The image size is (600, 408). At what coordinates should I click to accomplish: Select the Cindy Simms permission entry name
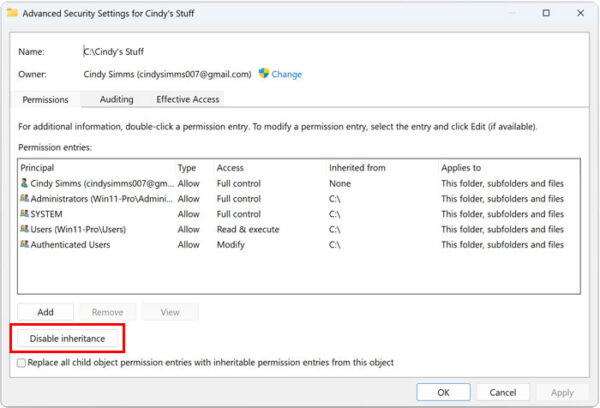point(102,183)
